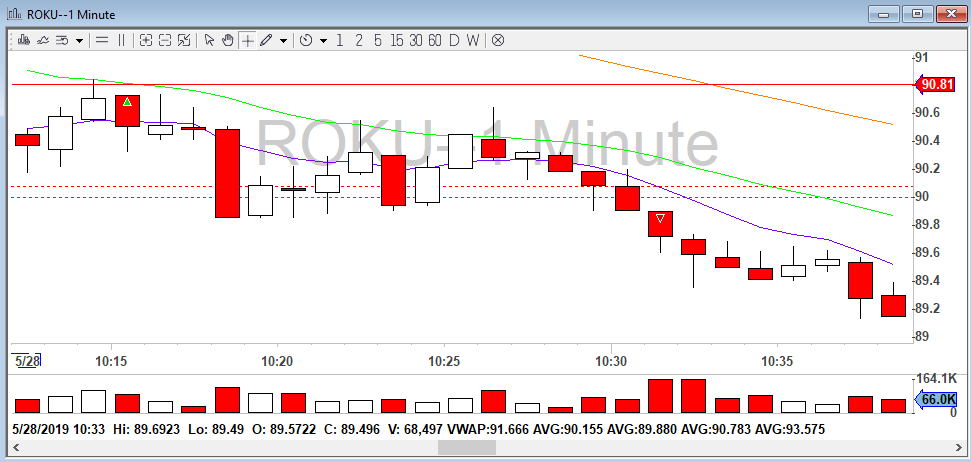Switch to 60 minute interval
The width and height of the screenshot is (971, 462).
pos(435,41)
